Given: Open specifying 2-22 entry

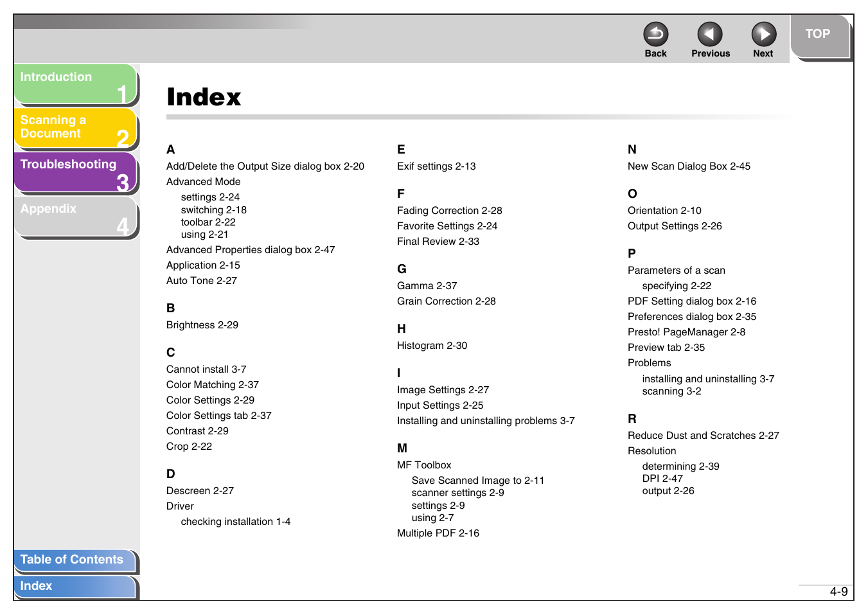Looking at the screenshot, I should point(677,286).
